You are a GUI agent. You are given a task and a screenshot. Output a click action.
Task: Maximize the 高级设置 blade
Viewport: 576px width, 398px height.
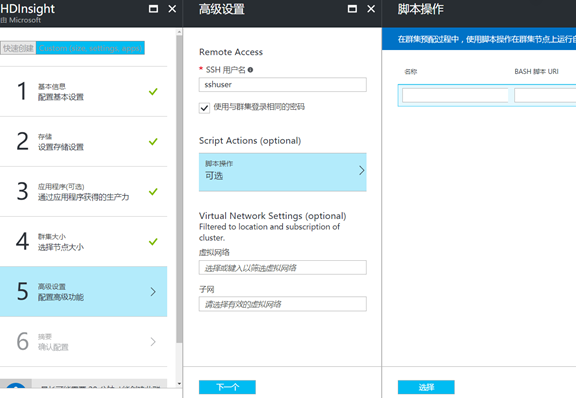[x=352, y=9]
